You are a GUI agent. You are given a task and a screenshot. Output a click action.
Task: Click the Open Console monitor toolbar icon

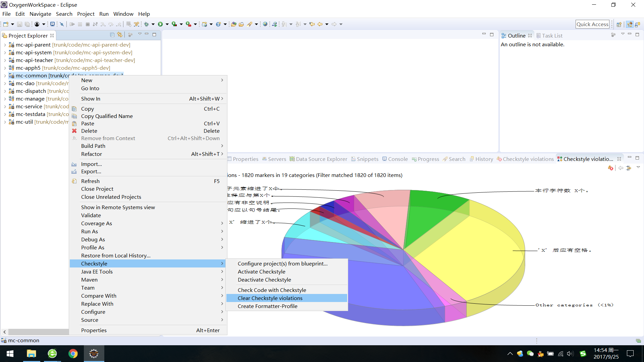[x=52, y=24]
